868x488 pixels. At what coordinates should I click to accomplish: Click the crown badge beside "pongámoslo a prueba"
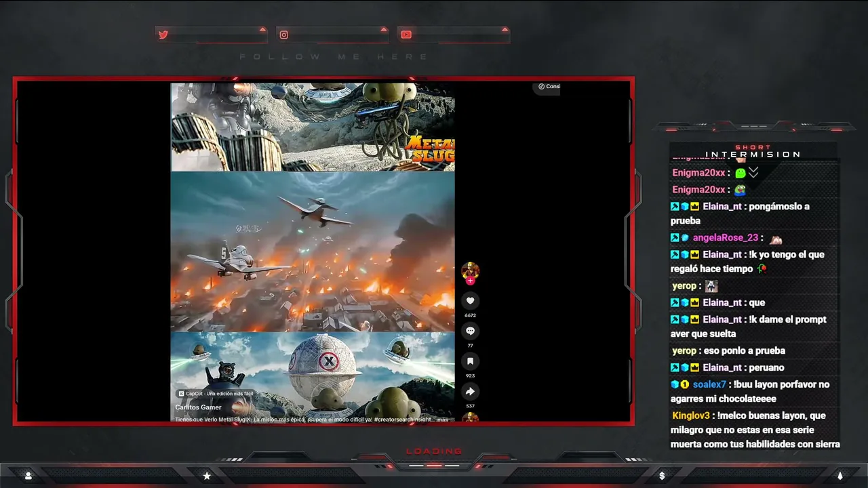pyautogui.click(x=695, y=207)
